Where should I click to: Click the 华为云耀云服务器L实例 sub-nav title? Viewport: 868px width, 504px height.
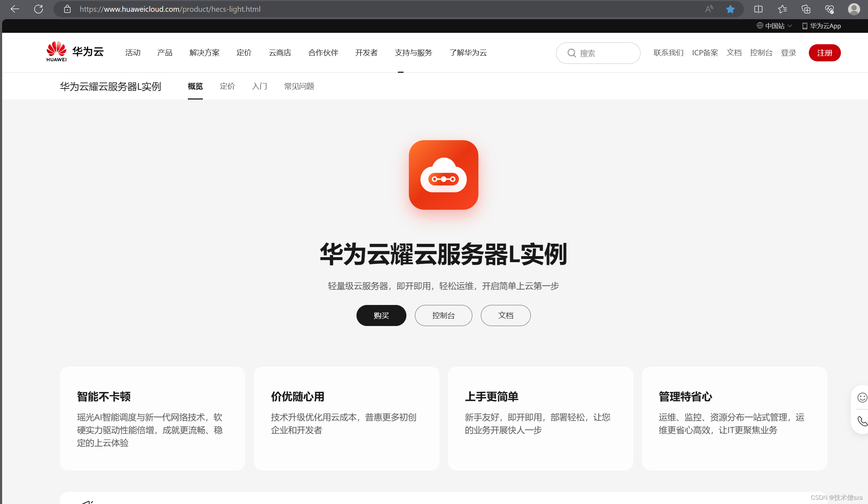111,86
